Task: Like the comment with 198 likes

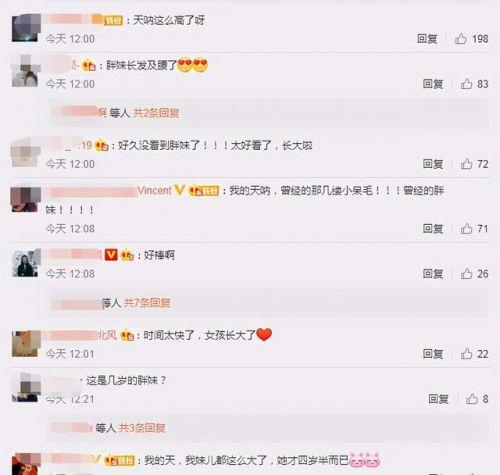Action: coord(461,39)
